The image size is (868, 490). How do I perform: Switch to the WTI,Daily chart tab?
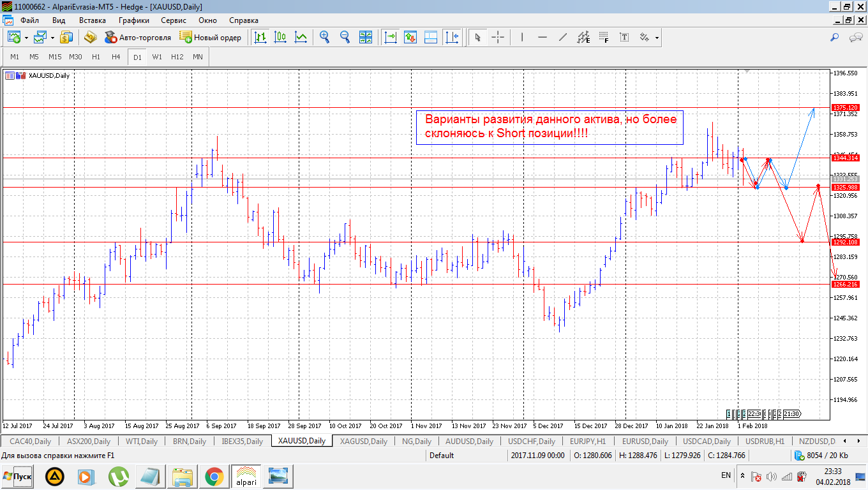142,441
